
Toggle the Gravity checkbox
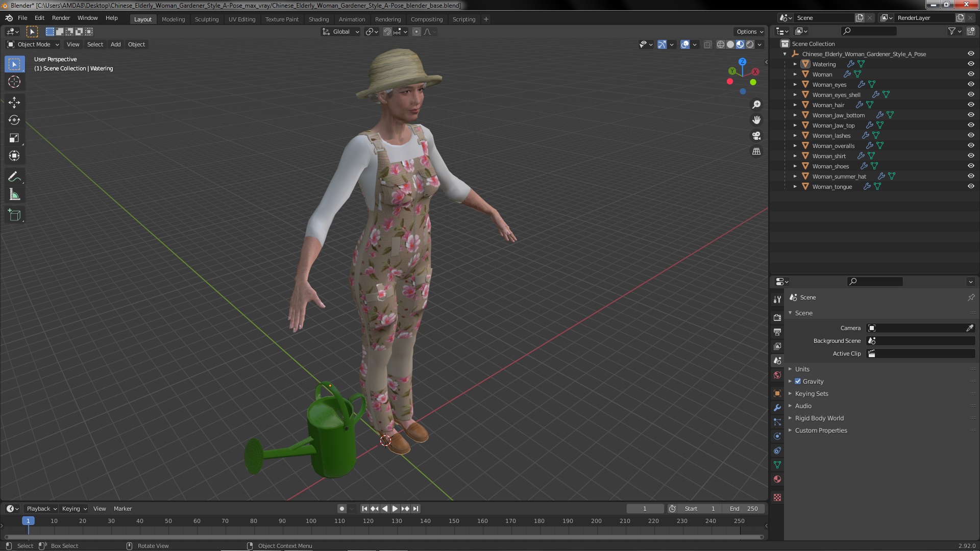pyautogui.click(x=798, y=381)
